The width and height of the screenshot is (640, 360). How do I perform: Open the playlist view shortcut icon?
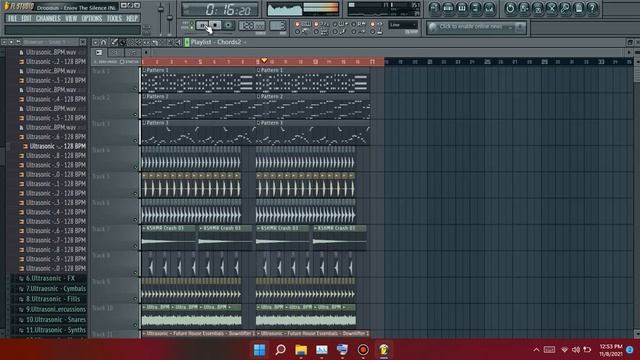coord(434,8)
